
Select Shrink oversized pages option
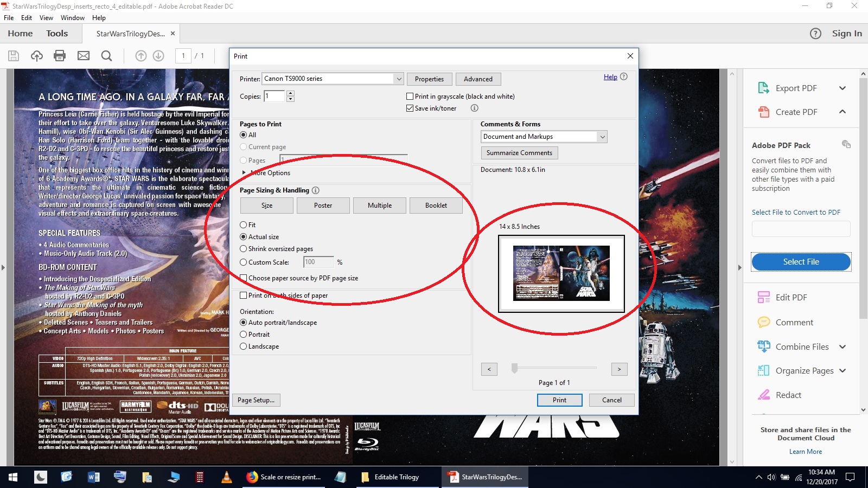244,249
